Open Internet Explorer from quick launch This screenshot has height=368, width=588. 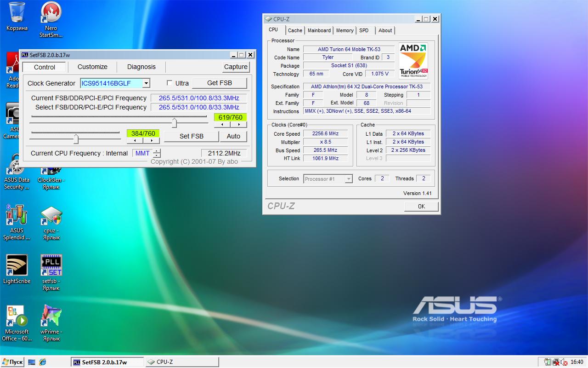43,362
